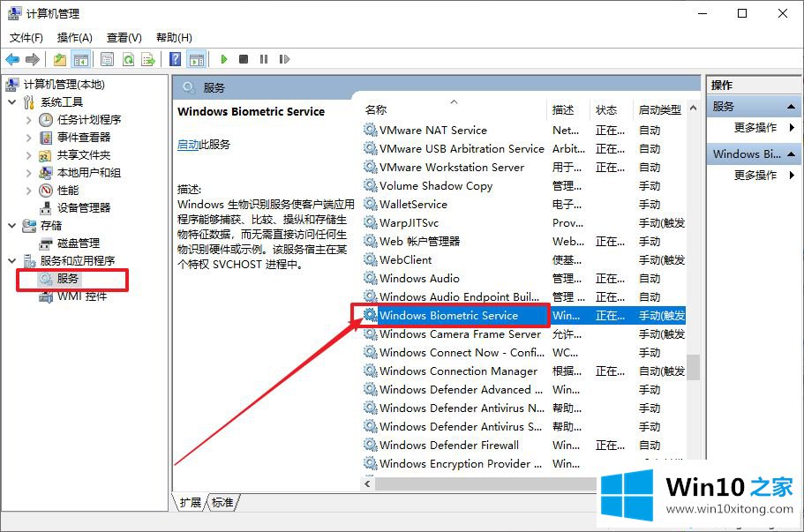Image resolution: width=804 pixels, height=532 pixels.
Task: Click the services list vertical scrollbar thumb
Action: (694, 368)
